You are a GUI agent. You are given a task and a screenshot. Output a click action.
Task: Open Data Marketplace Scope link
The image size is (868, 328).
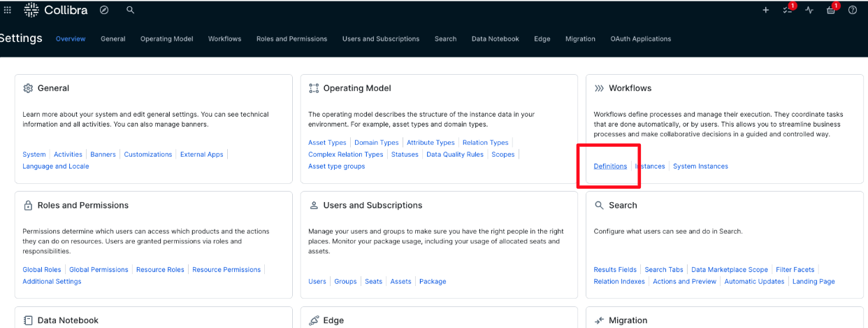coord(730,270)
